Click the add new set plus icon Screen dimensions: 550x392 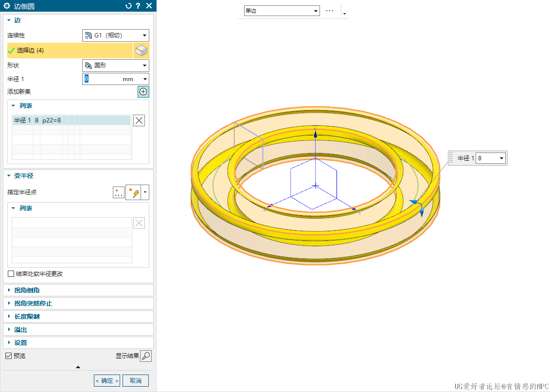point(143,92)
